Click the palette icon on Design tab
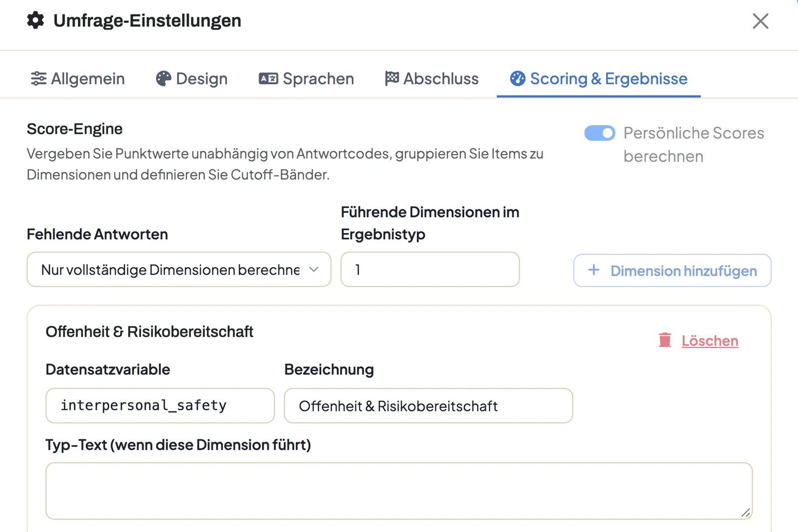798x532 pixels. click(x=164, y=79)
